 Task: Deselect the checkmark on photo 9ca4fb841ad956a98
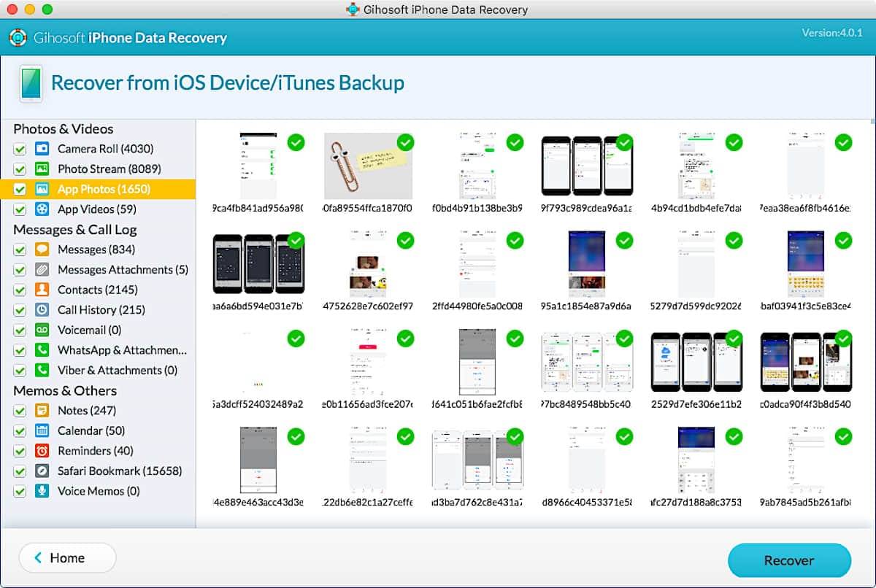tap(296, 142)
